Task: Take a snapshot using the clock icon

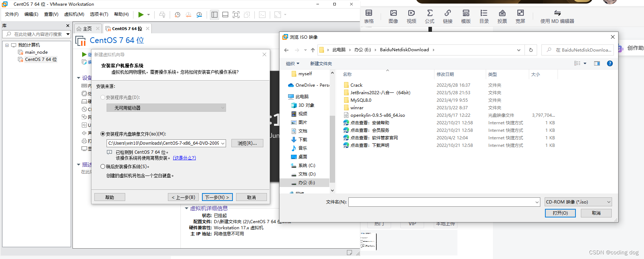Action: [177, 15]
